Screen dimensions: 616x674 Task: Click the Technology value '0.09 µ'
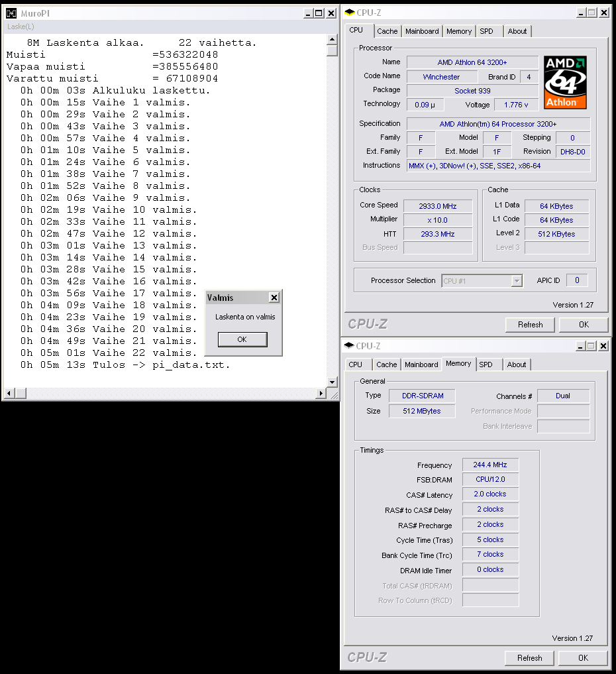click(425, 105)
